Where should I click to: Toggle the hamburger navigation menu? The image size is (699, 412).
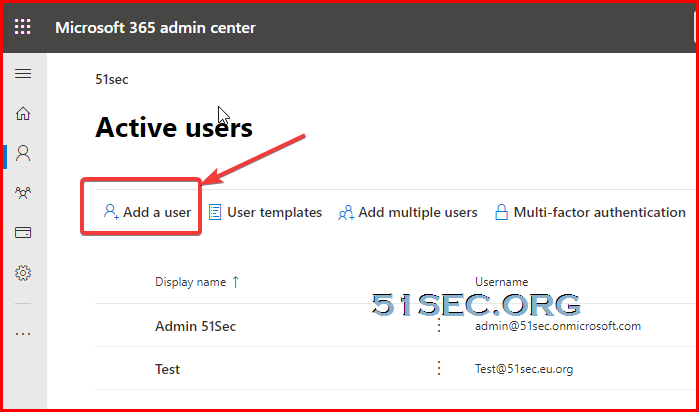(23, 73)
